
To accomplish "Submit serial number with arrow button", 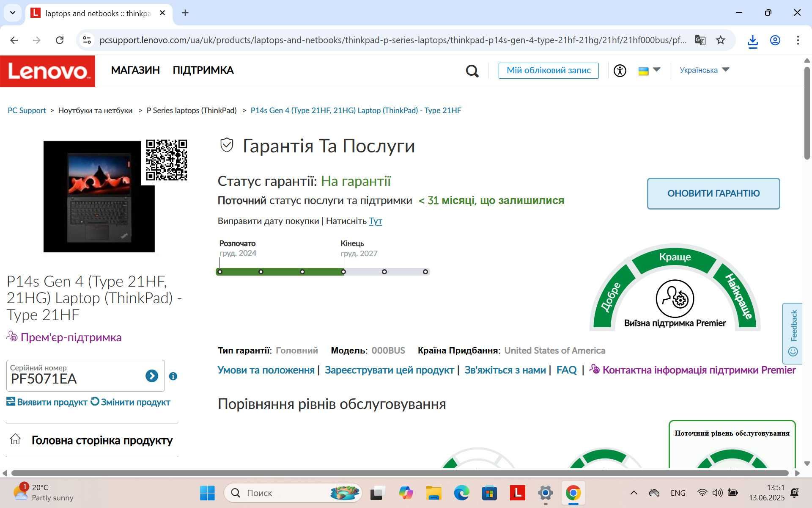I will click(152, 376).
